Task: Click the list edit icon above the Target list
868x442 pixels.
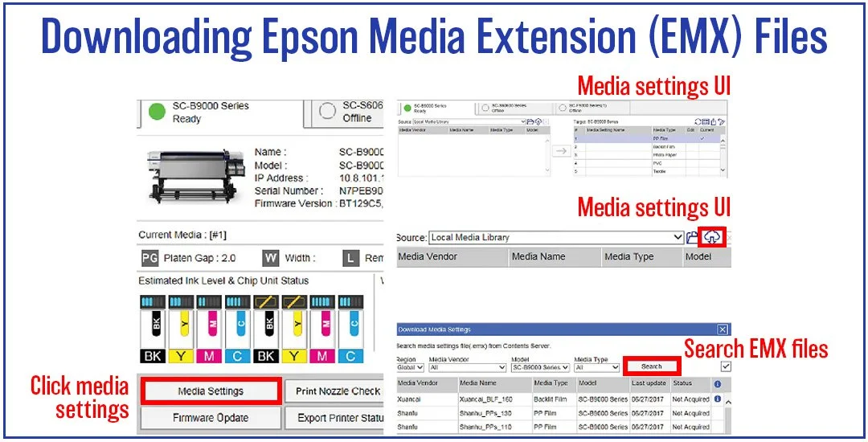Action: coord(706,121)
